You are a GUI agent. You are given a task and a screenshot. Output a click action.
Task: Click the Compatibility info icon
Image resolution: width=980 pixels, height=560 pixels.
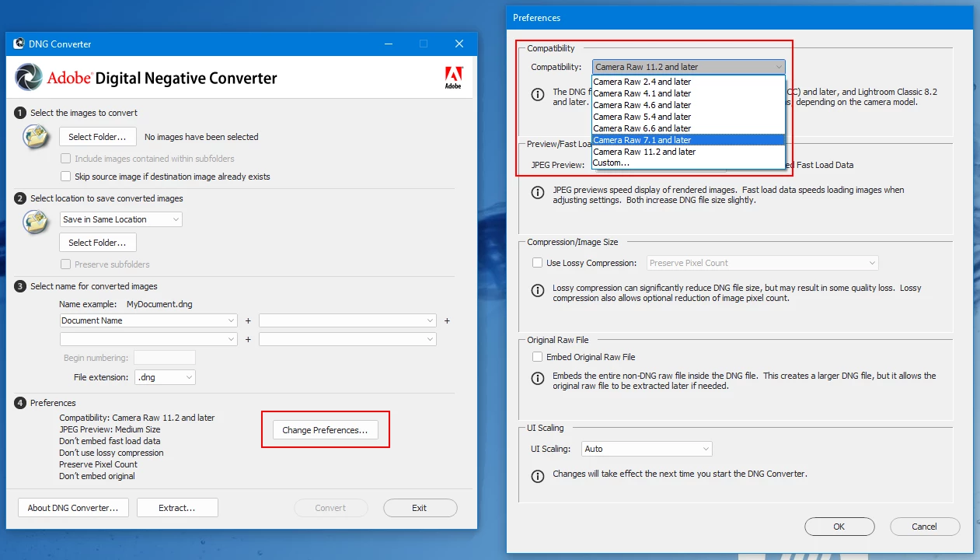537,95
